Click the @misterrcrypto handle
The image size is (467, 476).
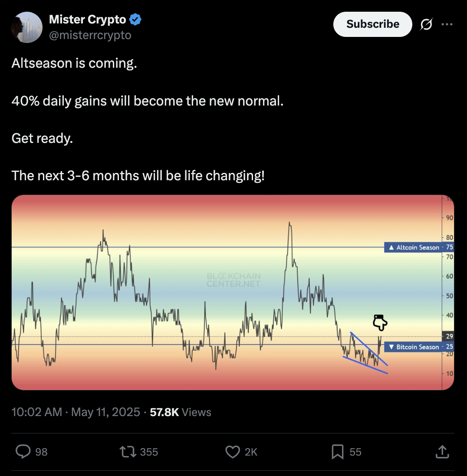(90, 35)
